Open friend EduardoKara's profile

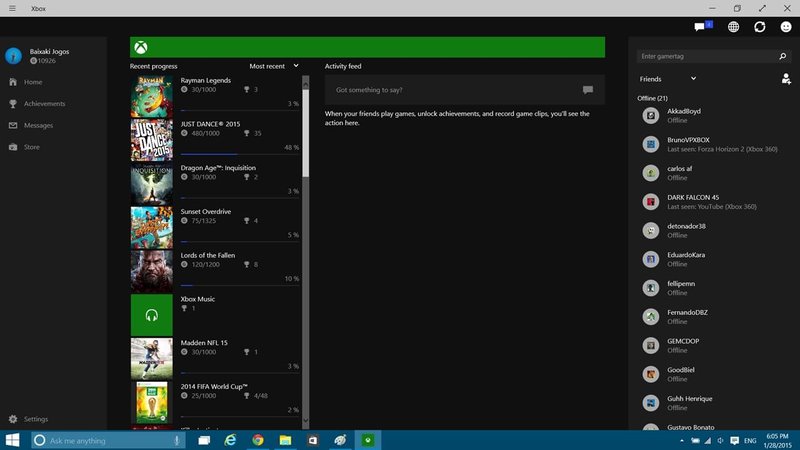click(713, 259)
